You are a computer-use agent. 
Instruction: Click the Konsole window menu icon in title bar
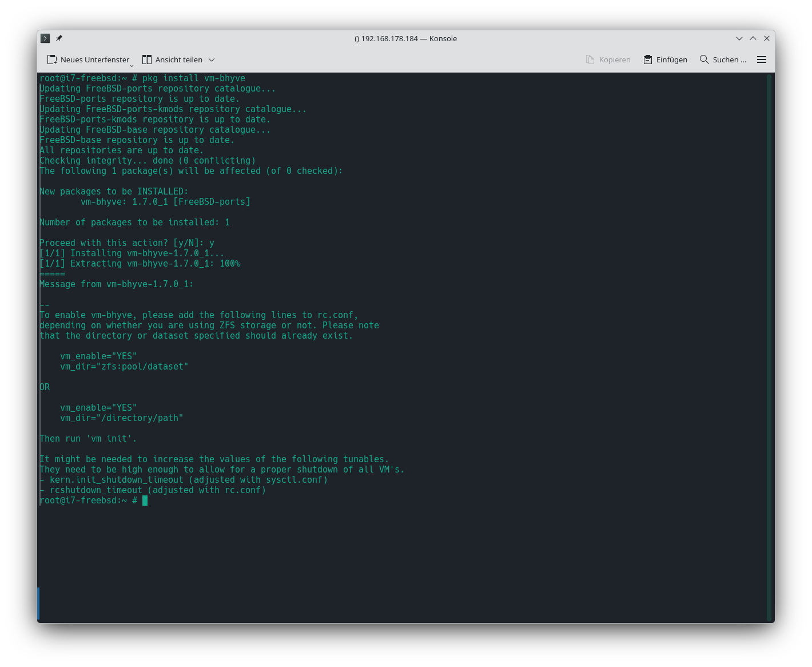(45, 38)
